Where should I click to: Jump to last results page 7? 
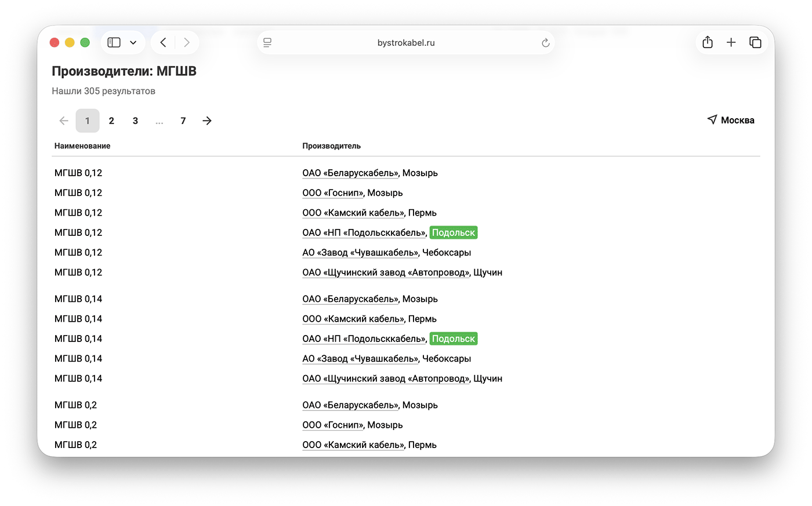click(183, 121)
